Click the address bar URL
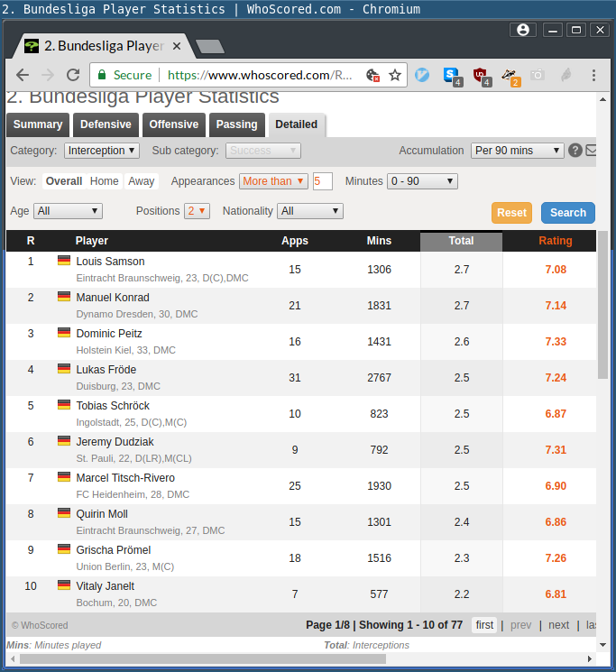This screenshot has width=616, height=672. click(260, 75)
